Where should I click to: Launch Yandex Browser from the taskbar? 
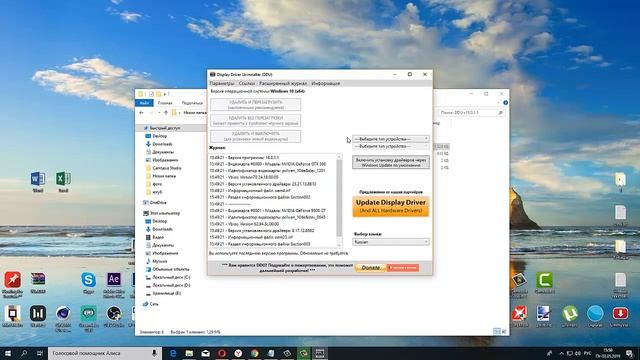(x=238, y=353)
